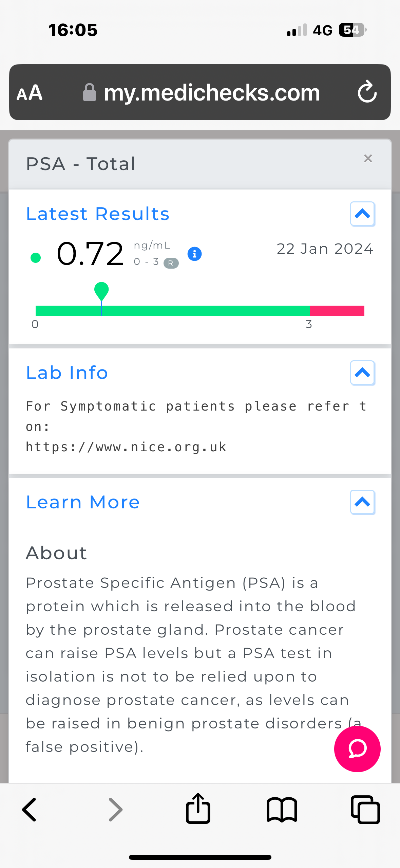Tap the grey R range badge

(171, 263)
